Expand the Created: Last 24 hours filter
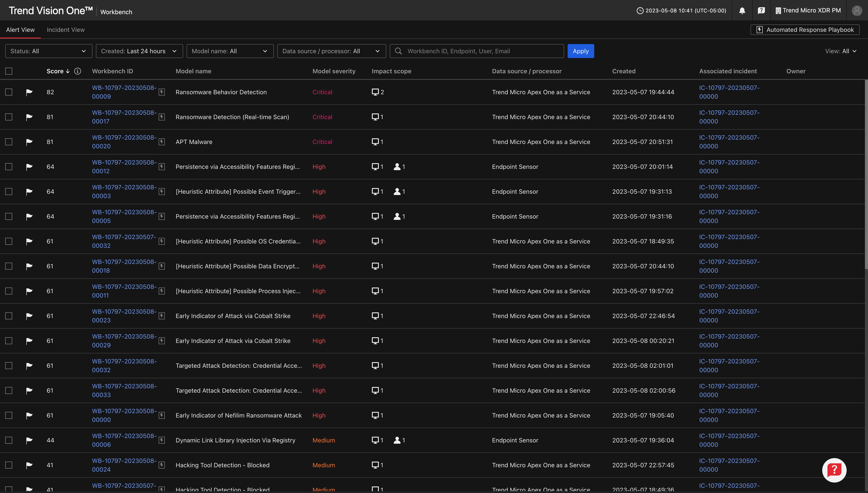The height and width of the screenshot is (493, 868). [x=139, y=51]
